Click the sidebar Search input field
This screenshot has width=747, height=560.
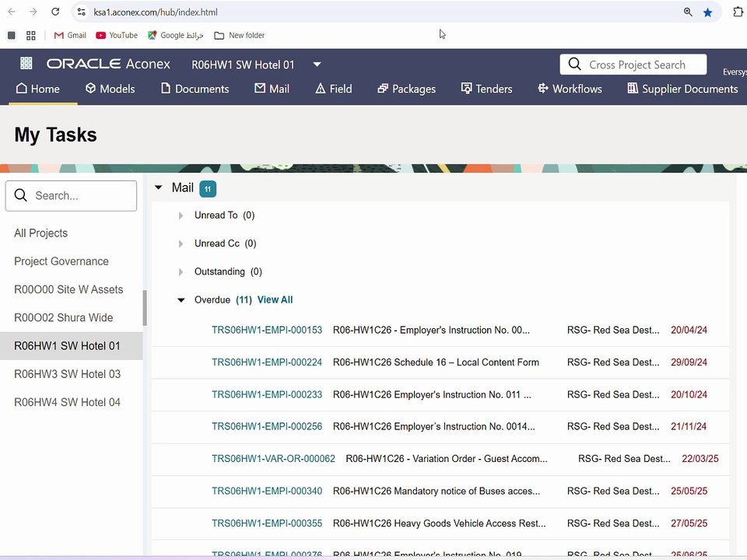71,196
